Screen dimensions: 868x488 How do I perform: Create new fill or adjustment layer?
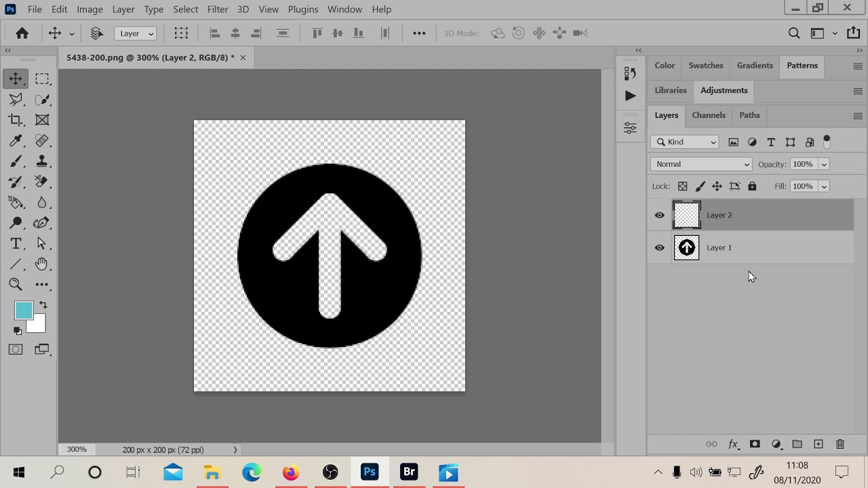point(776,445)
